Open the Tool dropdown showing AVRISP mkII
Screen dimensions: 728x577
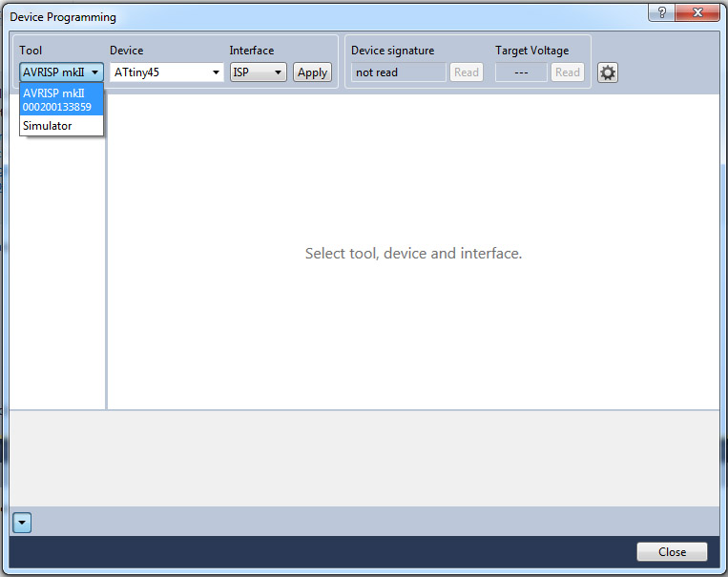61,72
